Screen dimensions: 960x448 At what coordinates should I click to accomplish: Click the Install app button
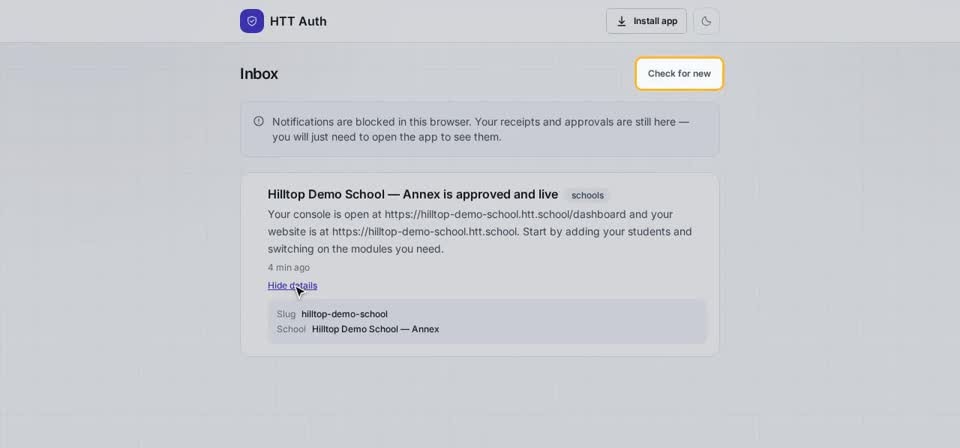[646, 21]
